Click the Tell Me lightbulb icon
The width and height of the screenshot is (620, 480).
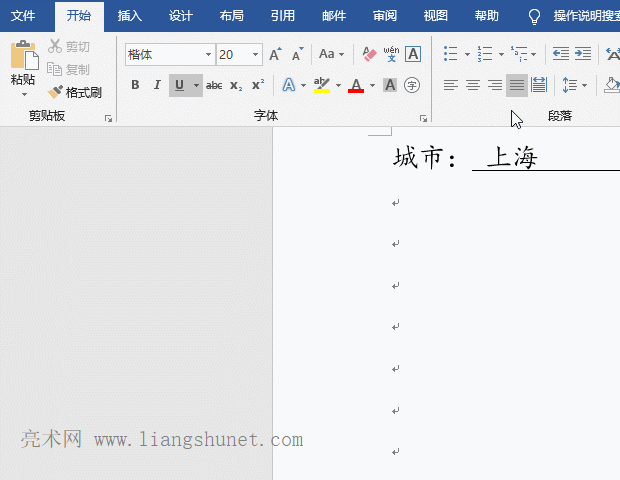[x=534, y=17]
